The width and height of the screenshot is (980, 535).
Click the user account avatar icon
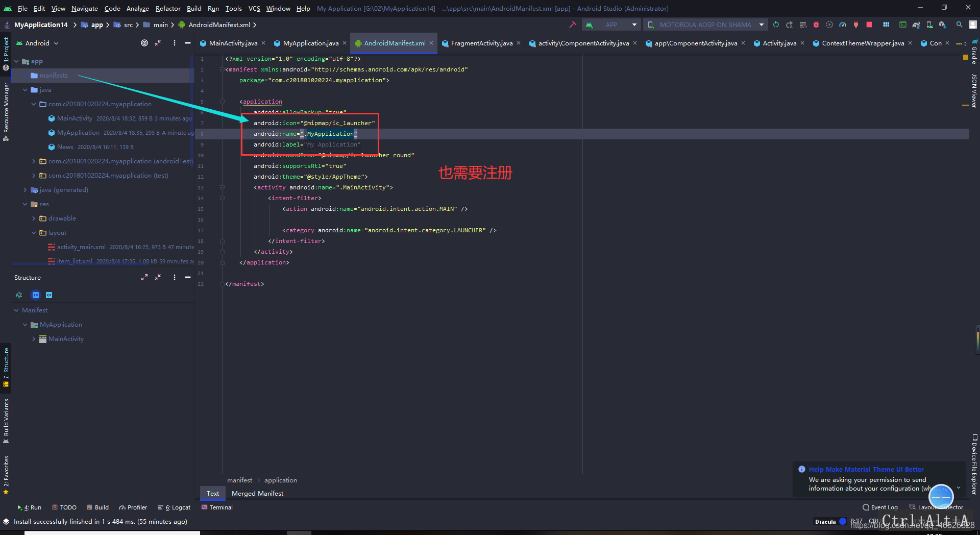pos(973,25)
